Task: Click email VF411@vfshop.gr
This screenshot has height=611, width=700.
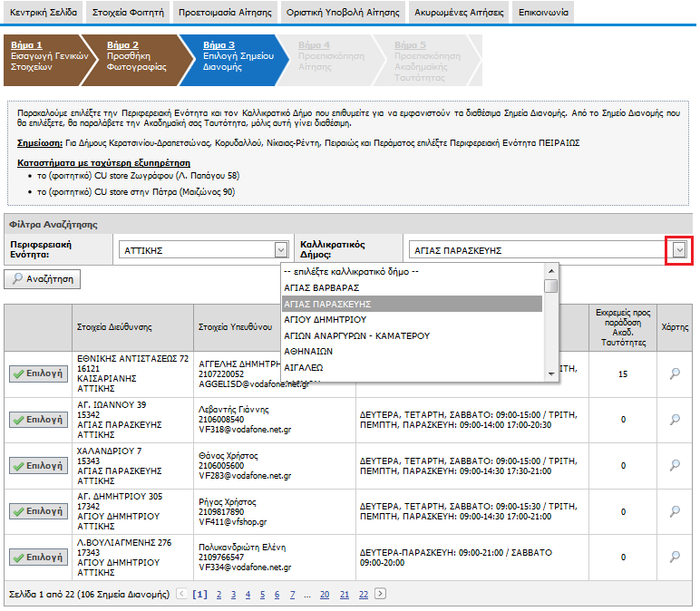Action: tap(233, 522)
